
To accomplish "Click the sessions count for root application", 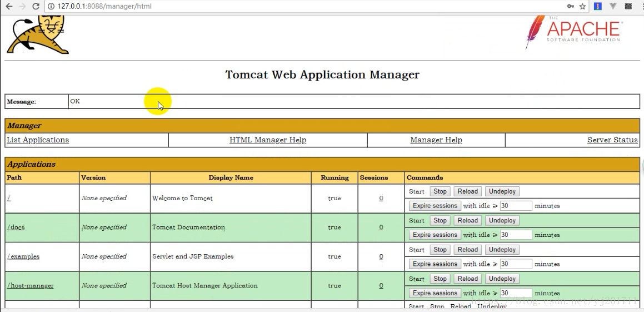I will point(381,198).
